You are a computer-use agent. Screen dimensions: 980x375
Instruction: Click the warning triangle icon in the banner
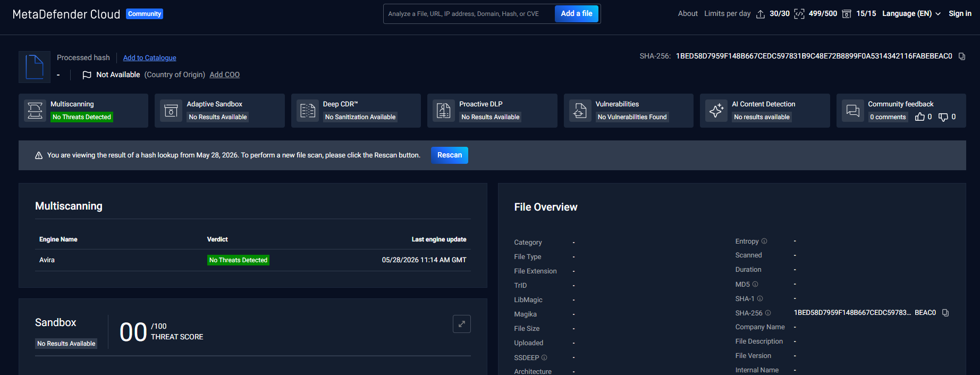(x=39, y=155)
